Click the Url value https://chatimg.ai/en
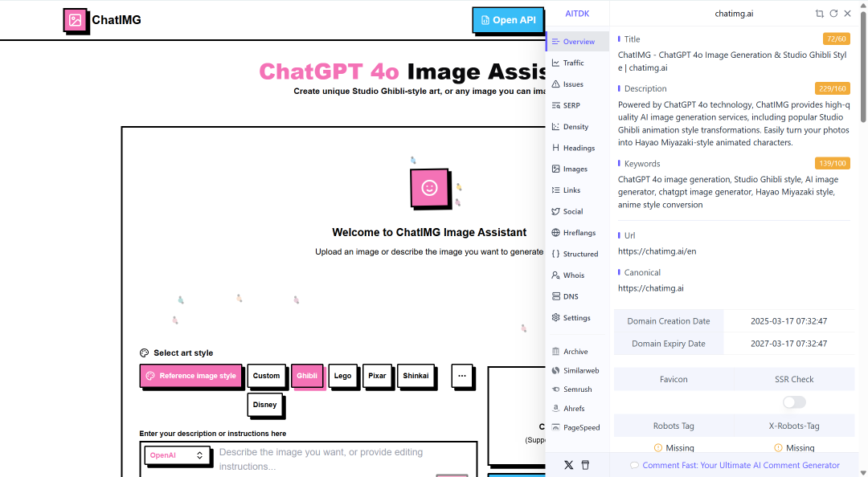 [x=657, y=251]
